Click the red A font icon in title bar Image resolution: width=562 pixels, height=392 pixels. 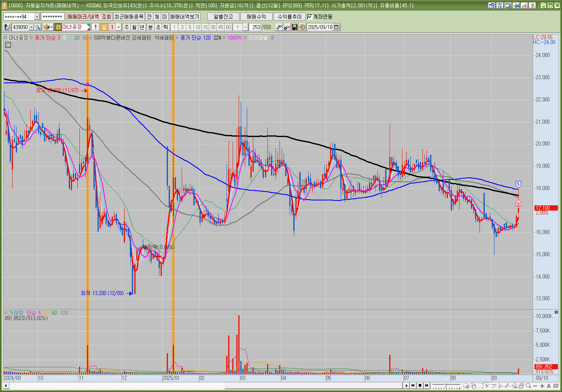(524, 5)
